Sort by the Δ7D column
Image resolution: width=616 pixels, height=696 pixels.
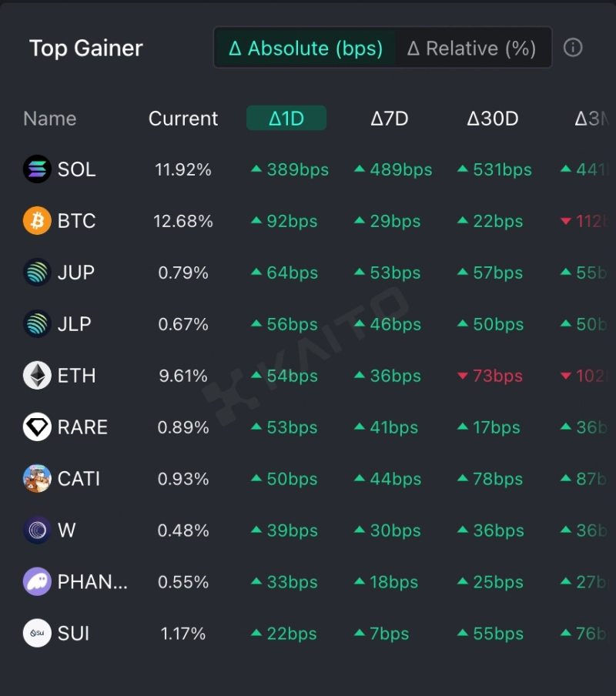pyautogui.click(x=390, y=119)
